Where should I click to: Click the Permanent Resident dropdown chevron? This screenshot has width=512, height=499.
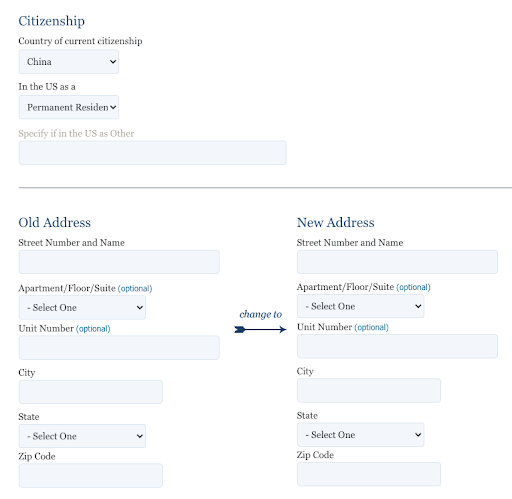[x=113, y=107]
